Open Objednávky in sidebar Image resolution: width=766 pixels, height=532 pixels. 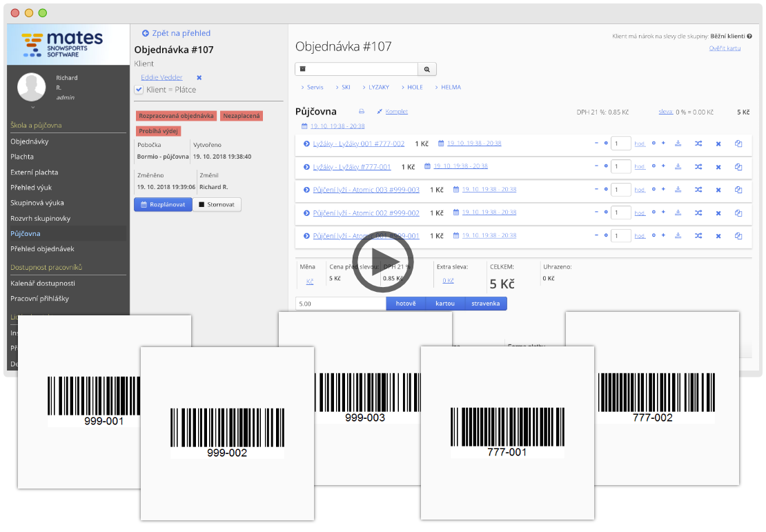29,141
